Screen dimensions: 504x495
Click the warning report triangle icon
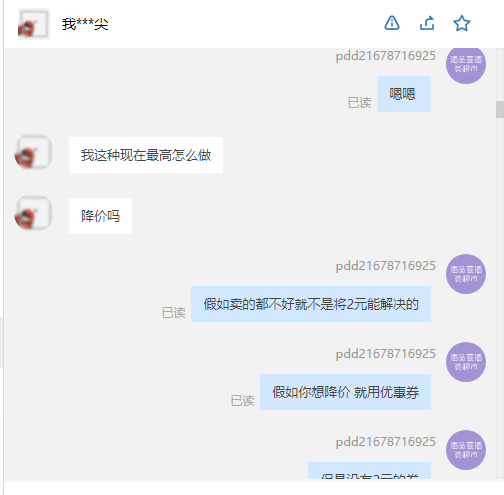pos(392,23)
